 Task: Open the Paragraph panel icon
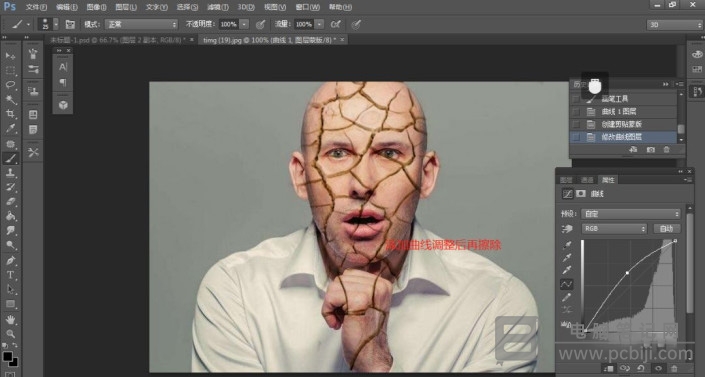(63, 82)
